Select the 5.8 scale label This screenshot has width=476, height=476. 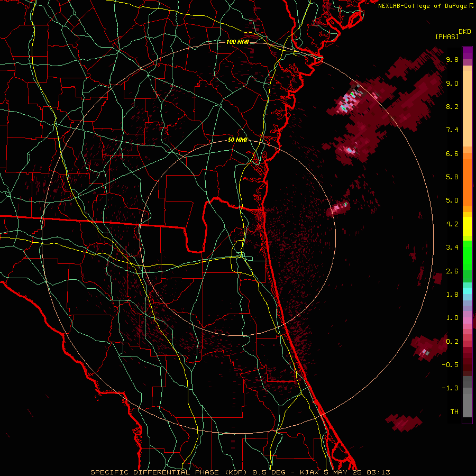click(452, 177)
